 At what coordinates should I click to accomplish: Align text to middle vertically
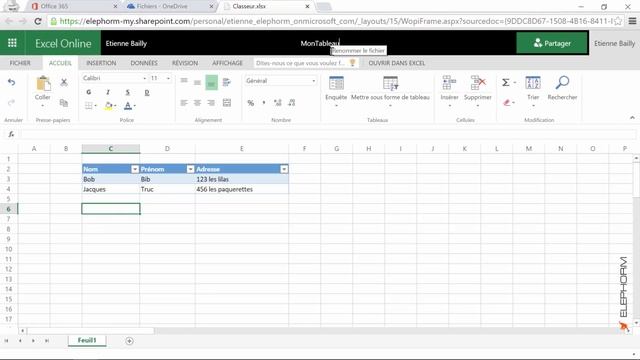click(x=197, y=82)
